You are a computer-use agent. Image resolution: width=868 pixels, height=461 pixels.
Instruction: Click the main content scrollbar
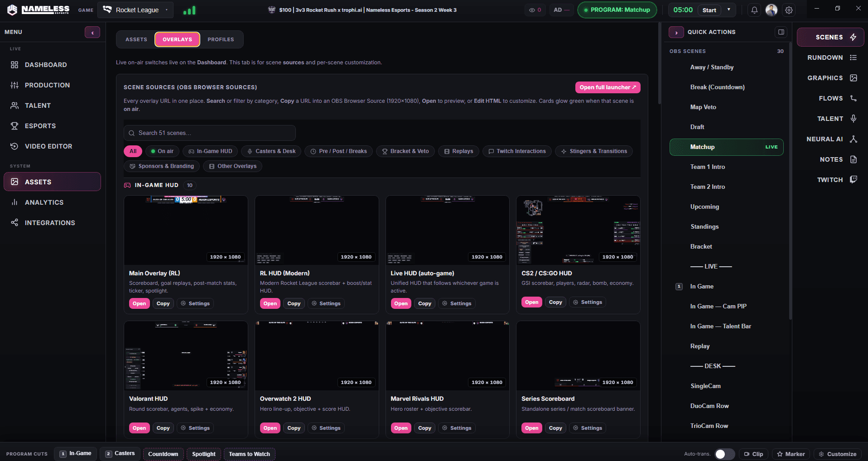pos(660,63)
